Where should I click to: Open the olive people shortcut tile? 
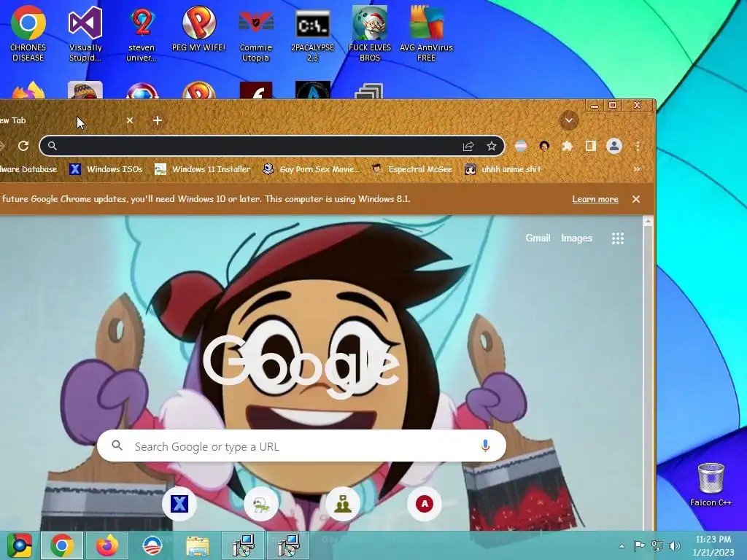(343, 504)
